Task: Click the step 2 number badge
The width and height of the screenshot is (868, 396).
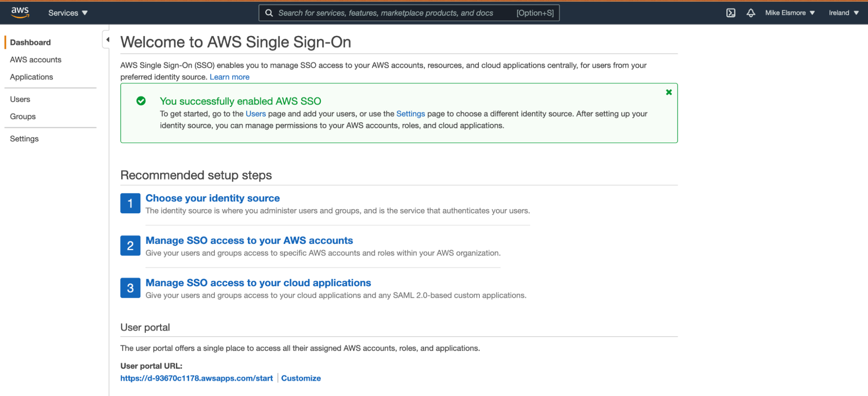Action: tap(130, 246)
